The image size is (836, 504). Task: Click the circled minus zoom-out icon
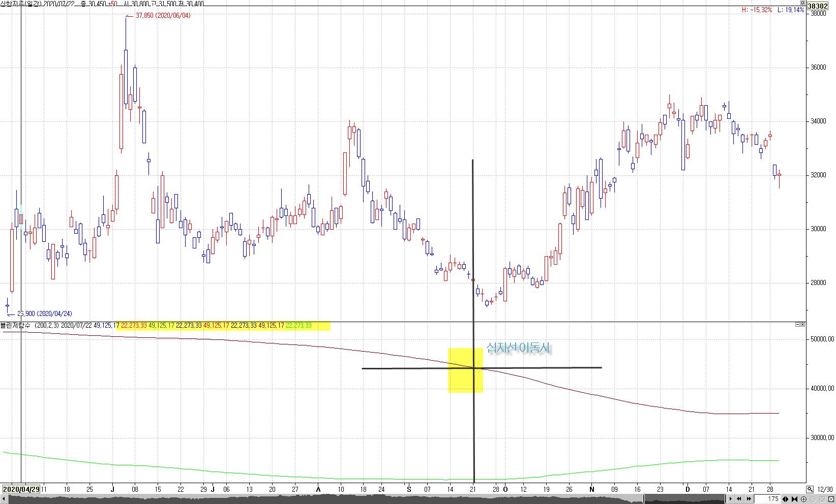tap(813, 499)
